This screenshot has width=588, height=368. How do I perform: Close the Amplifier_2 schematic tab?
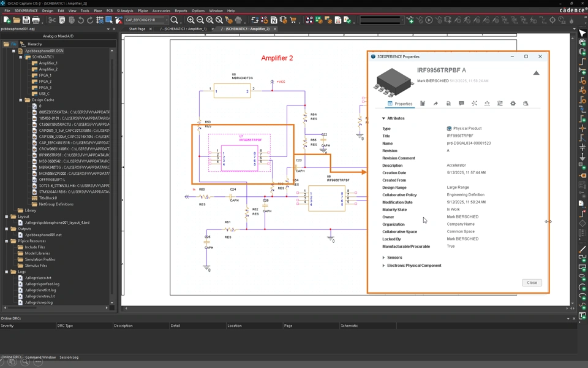(x=275, y=29)
